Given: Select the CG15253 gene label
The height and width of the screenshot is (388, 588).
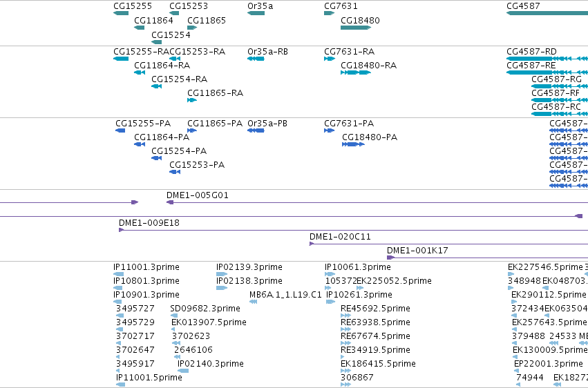Looking at the screenshot, I should pyautogui.click(x=188, y=6).
